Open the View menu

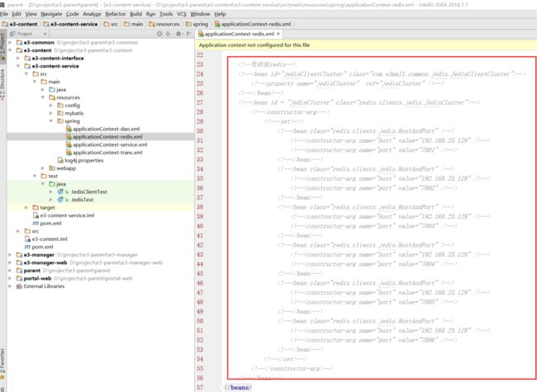31,14
